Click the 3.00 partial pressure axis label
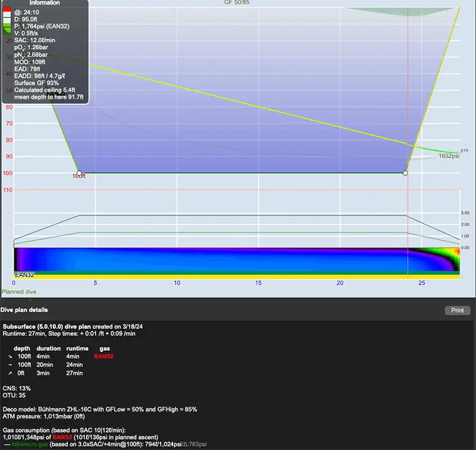The width and height of the screenshot is (476, 450). 465,213
